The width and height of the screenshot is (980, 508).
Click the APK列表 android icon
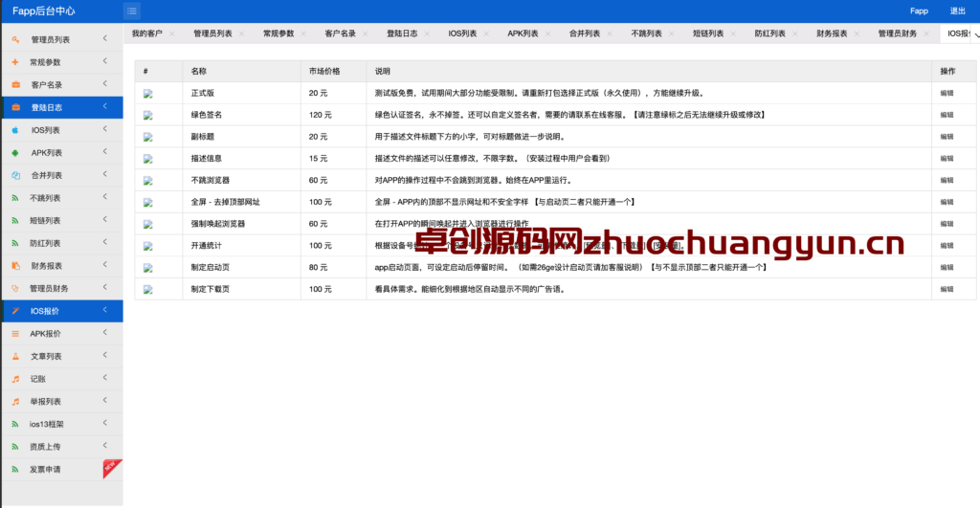click(15, 152)
